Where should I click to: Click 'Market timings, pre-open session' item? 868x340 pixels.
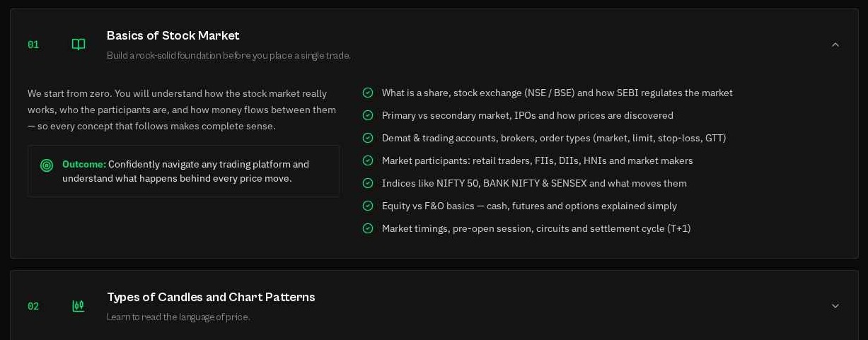click(536, 228)
